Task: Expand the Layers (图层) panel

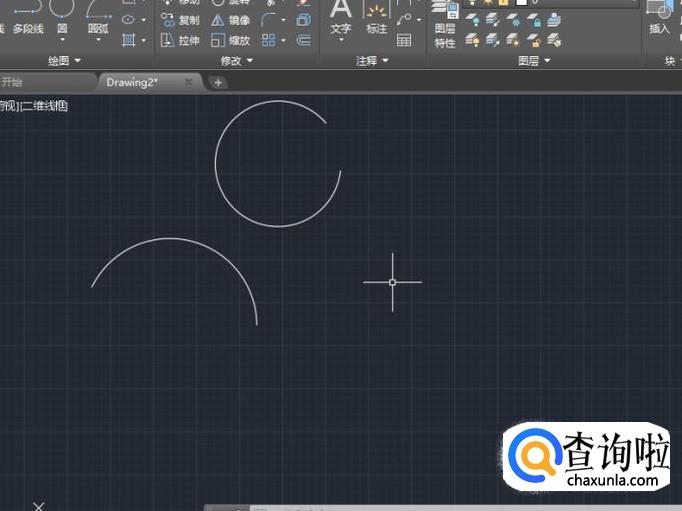Action: [534, 61]
